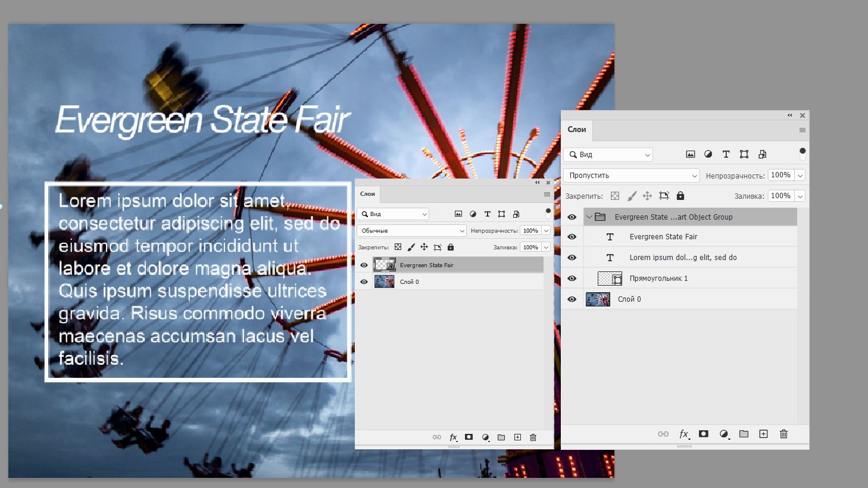Filter by type layers in large Слои panel

pyautogui.click(x=726, y=154)
